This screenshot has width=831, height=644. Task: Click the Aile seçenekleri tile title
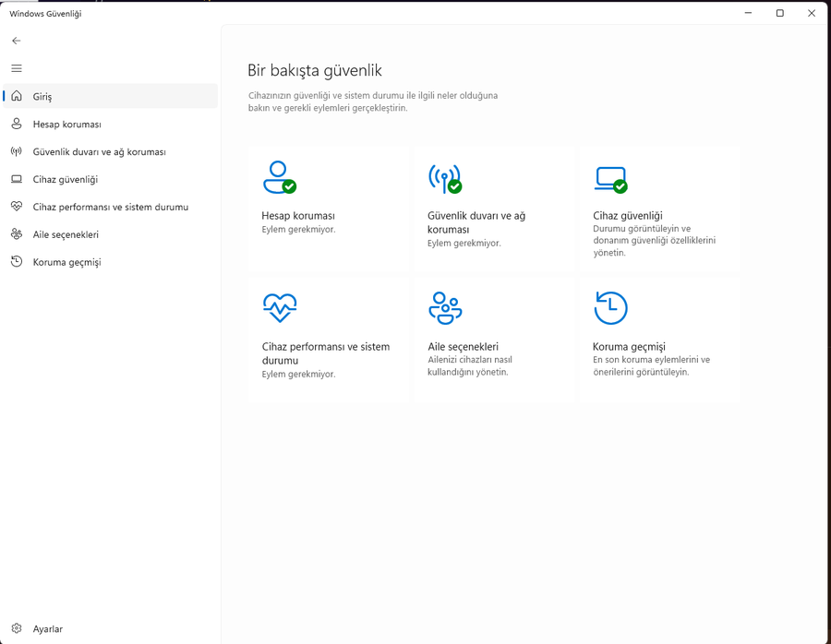(463, 346)
